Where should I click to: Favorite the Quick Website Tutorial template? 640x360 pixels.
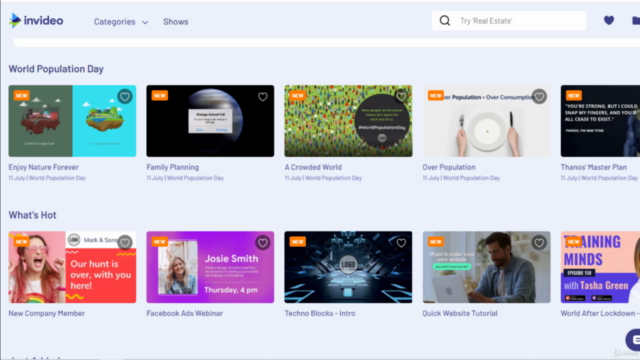click(539, 243)
